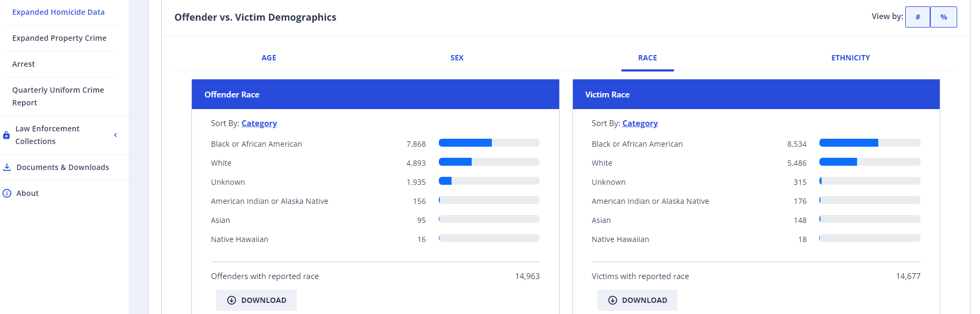Image resolution: width=980 pixels, height=314 pixels.
Task: Select offender count 4,893
Action: tap(416, 163)
